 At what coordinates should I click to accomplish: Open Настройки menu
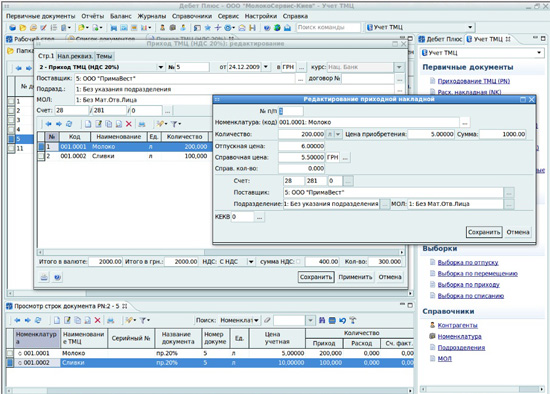(x=261, y=16)
